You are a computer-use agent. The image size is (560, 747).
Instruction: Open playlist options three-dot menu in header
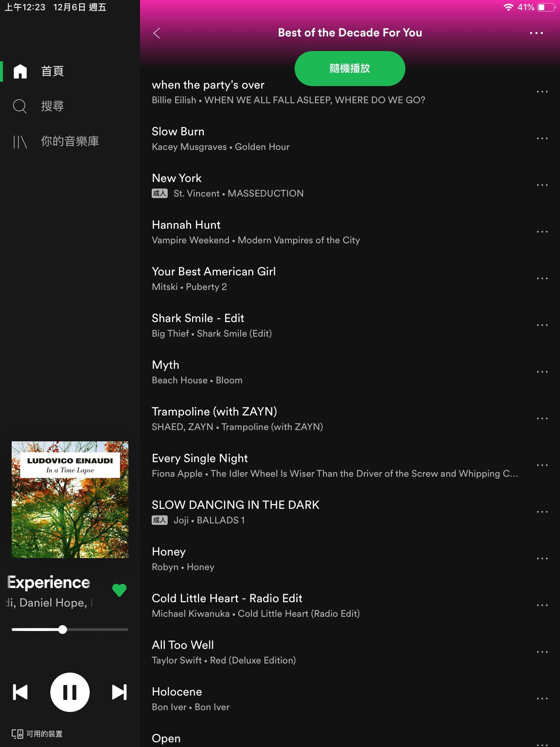pyautogui.click(x=536, y=33)
